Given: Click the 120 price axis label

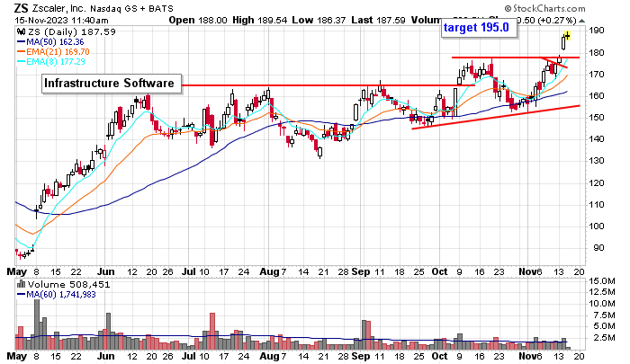Looking at the screenshot, I should point(597,183).
